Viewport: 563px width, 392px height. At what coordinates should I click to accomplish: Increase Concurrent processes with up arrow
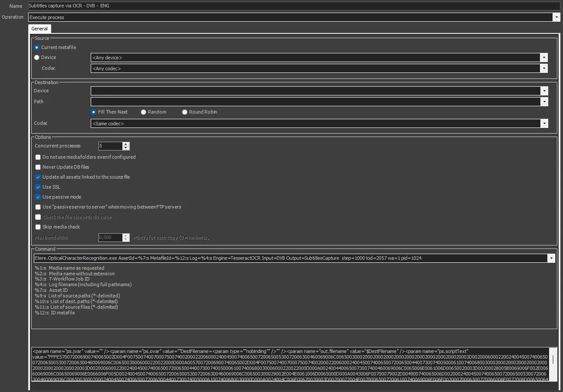(126, 144)
